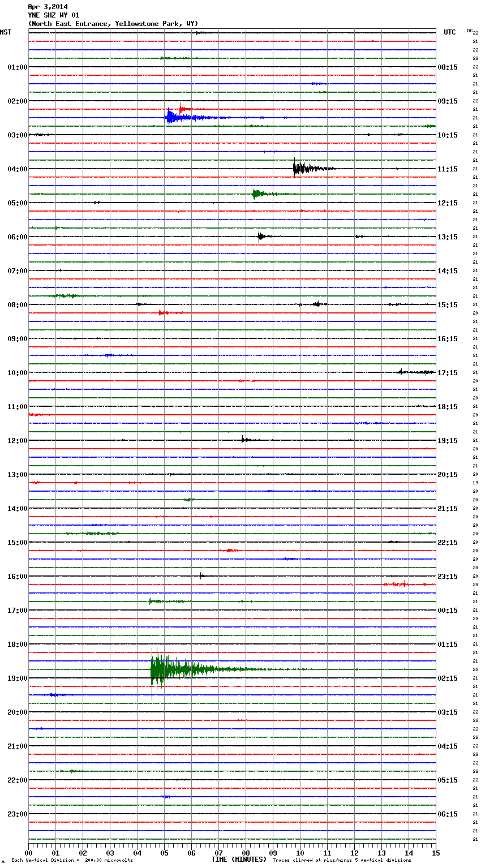Screen dimensions: 481x868
Task: Select the '01:00' MST hour label
Action: click(18, 67)
